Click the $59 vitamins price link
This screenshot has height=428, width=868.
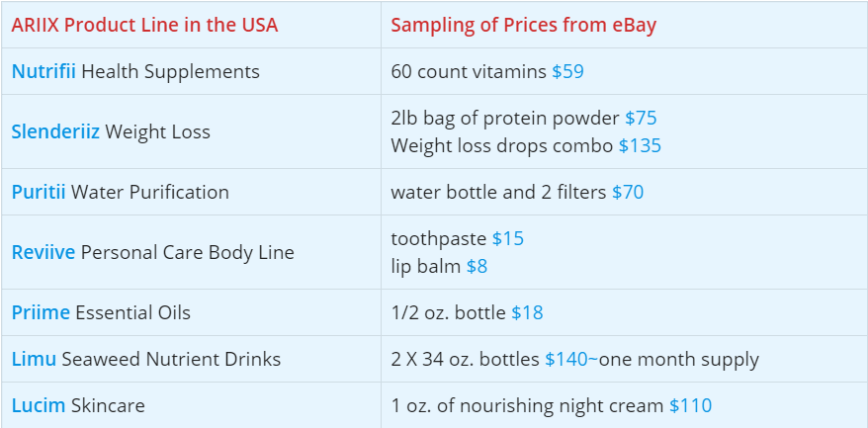567,71
